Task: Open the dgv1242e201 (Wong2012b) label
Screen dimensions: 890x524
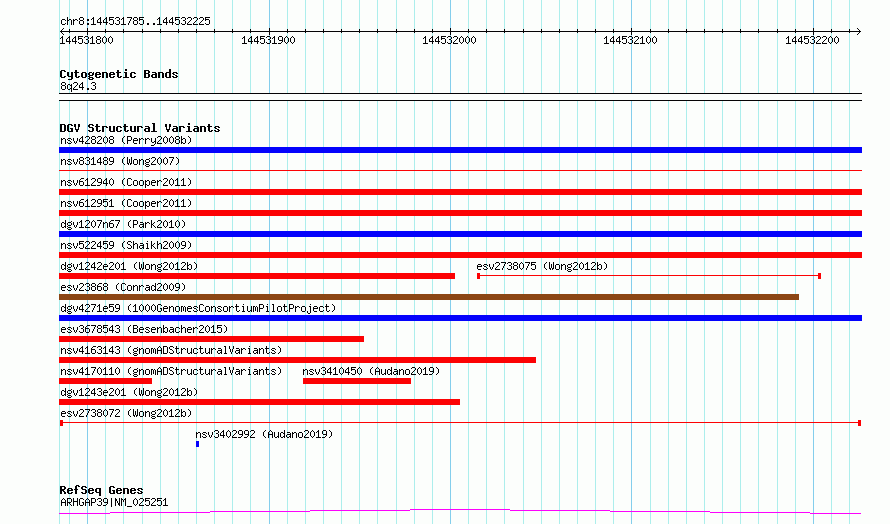Action: (129, 266)
